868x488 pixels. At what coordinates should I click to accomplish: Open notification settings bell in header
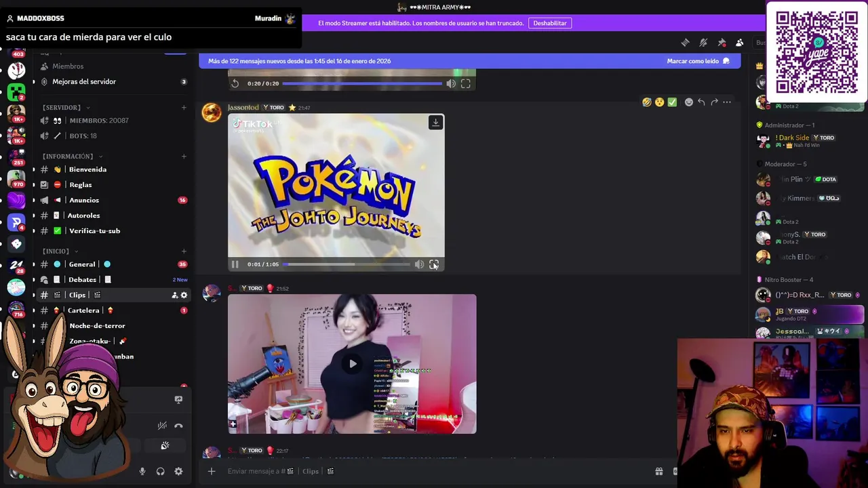click(x=703, y=43)
